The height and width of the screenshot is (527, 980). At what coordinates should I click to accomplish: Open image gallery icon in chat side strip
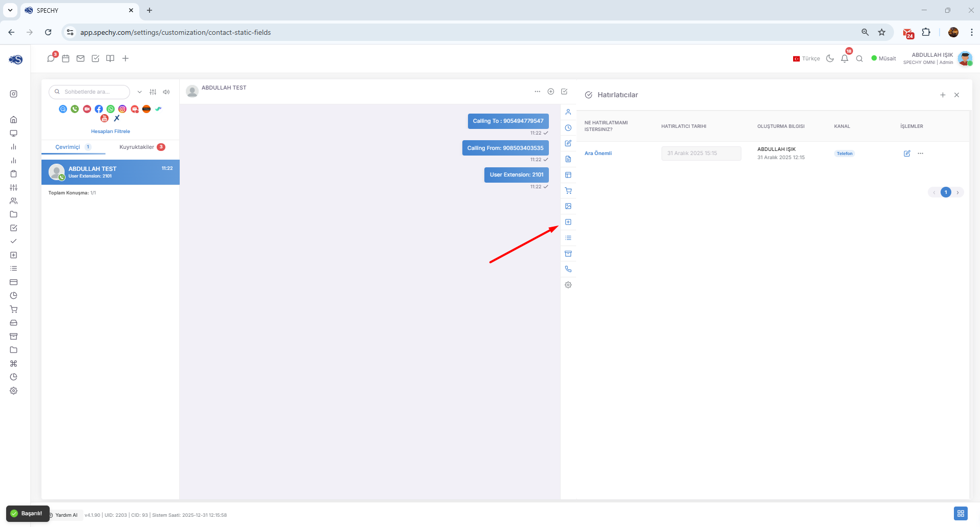(x=568, y=206)
